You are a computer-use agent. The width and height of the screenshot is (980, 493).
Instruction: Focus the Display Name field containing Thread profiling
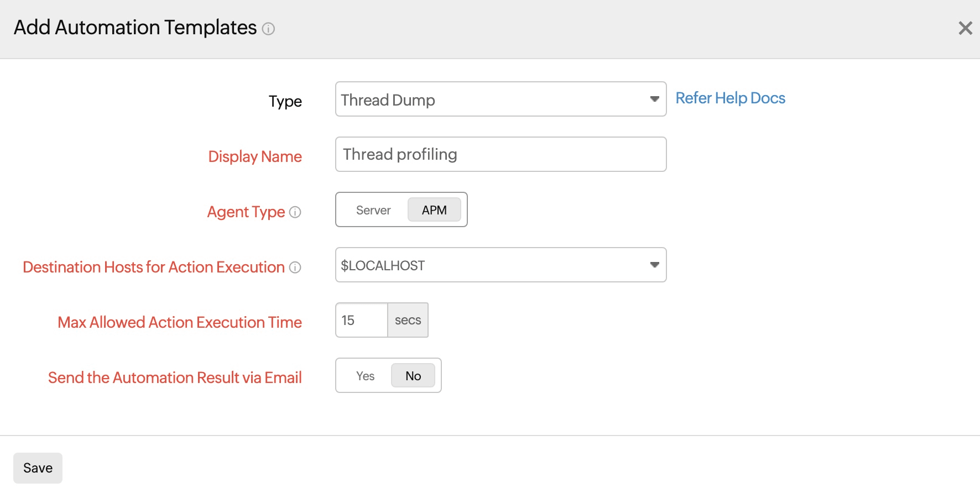pos(501,155)
